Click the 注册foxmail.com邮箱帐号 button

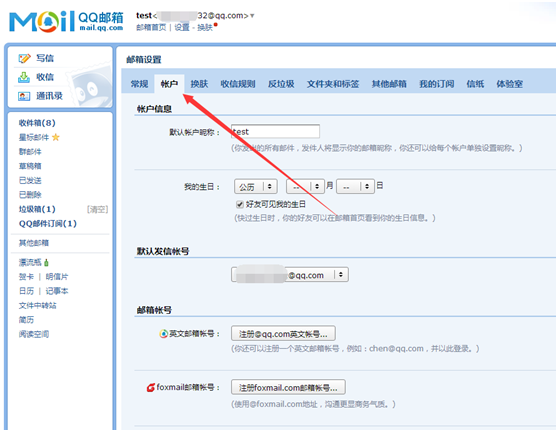coord(288,388)
